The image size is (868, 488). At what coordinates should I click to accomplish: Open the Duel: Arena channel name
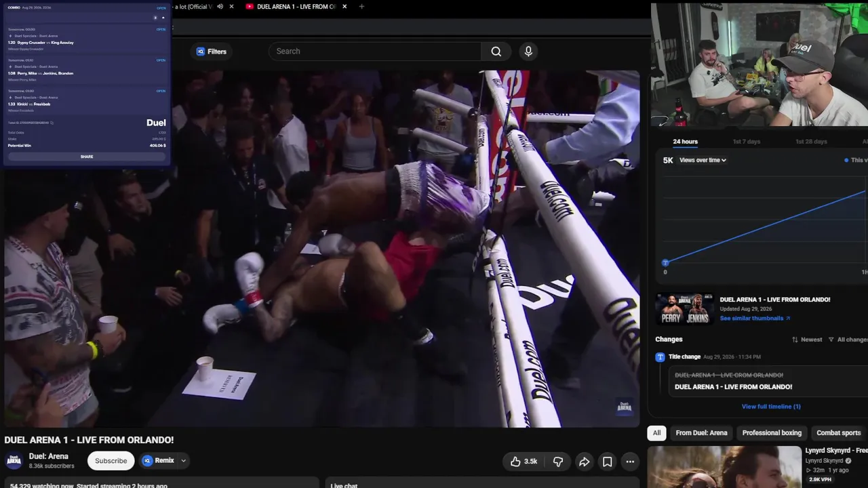(x=49, y=457)
